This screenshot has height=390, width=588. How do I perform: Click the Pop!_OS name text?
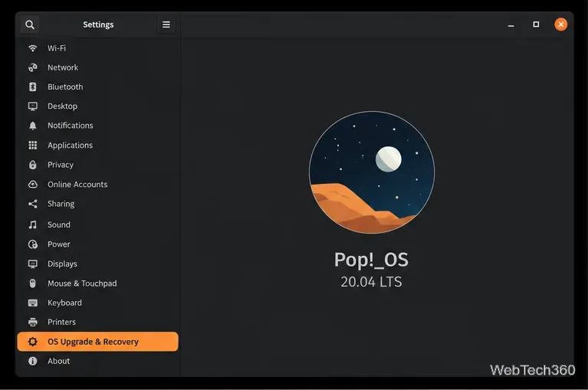(371, 260)
